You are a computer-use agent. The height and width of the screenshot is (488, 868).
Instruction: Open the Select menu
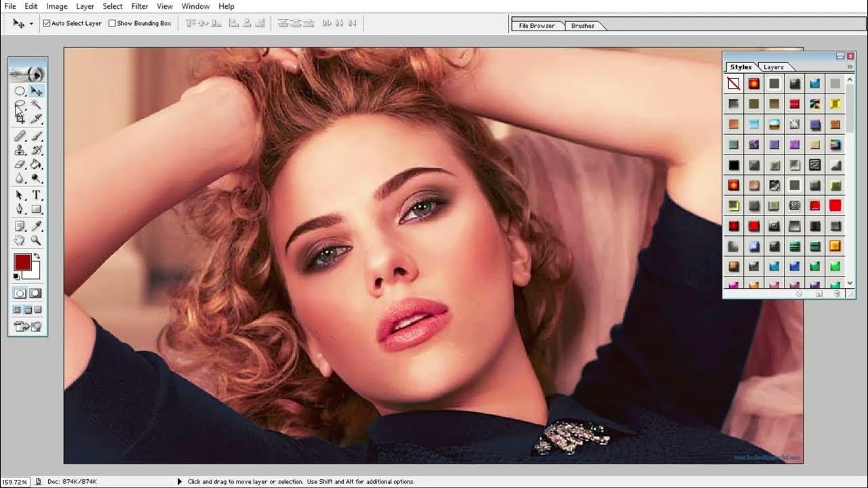coord(113,6)
